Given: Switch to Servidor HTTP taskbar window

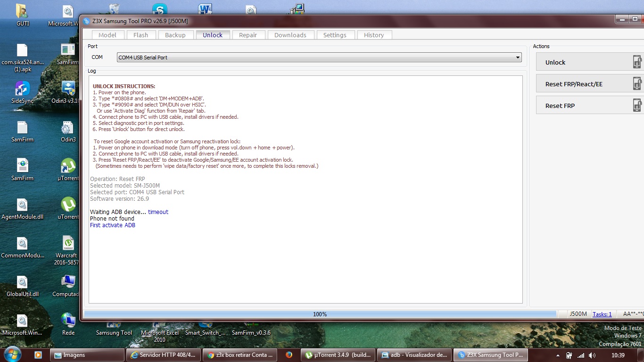Looking at the screenshot, I should click(163, 355).
